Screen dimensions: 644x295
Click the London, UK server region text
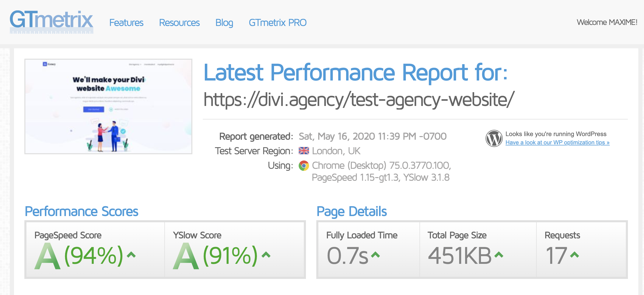coord(336,151)
